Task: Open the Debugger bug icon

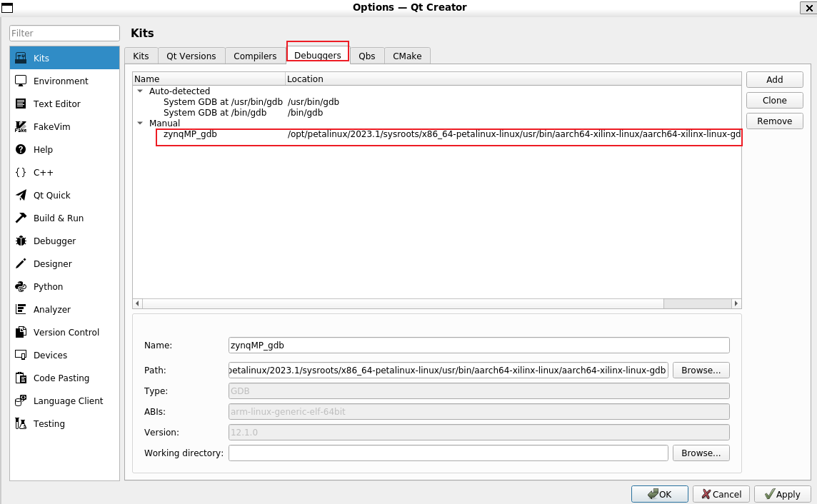Action: coord(21,241)
